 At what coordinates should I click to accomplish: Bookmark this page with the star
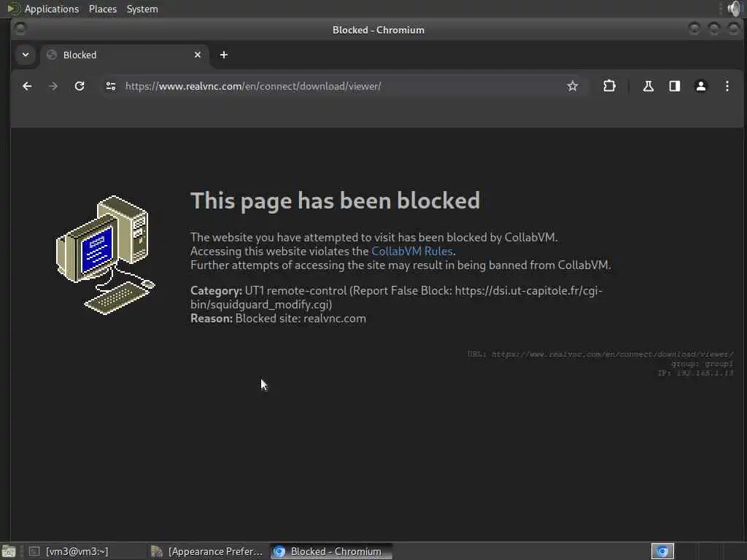pos(572,86)
